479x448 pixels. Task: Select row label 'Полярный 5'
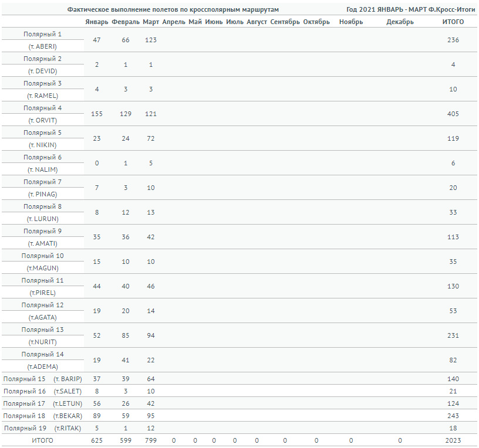click(42, 133)
